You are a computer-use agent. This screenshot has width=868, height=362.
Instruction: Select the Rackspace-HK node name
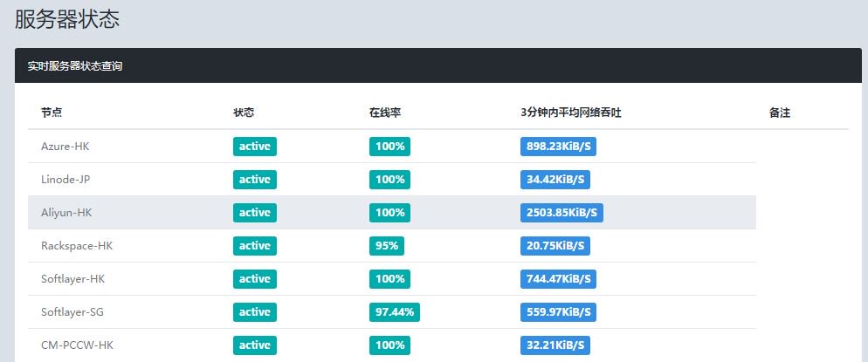coord(77,246)
